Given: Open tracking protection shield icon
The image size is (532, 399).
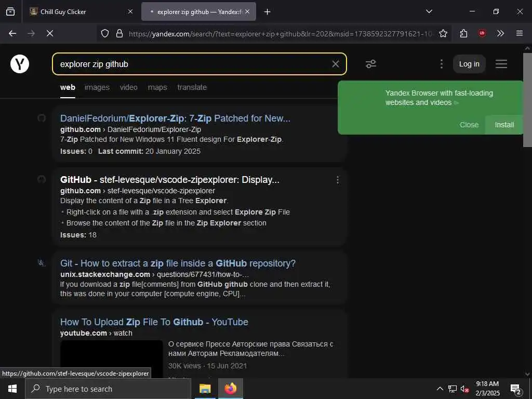Looking at the screenshot, I should (x=105, y=33).
